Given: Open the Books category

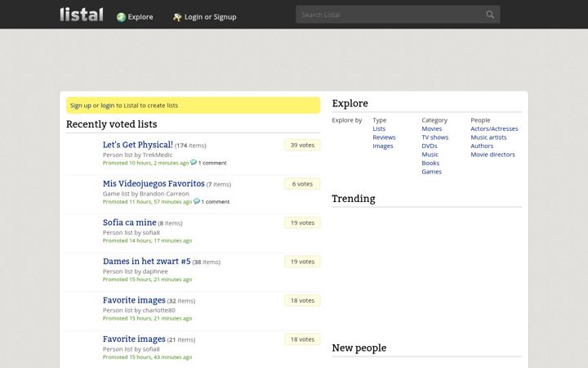Looking at the screenshot, I should tap(430, 164).
